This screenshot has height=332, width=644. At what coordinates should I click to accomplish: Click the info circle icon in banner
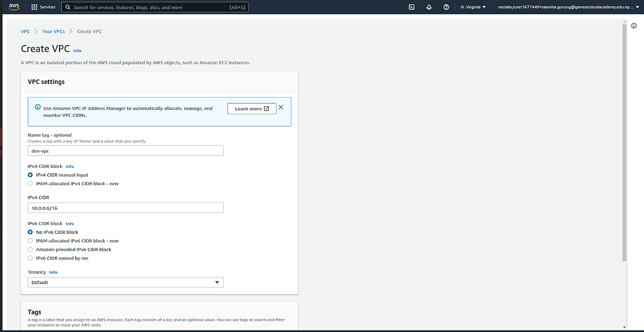37,107
